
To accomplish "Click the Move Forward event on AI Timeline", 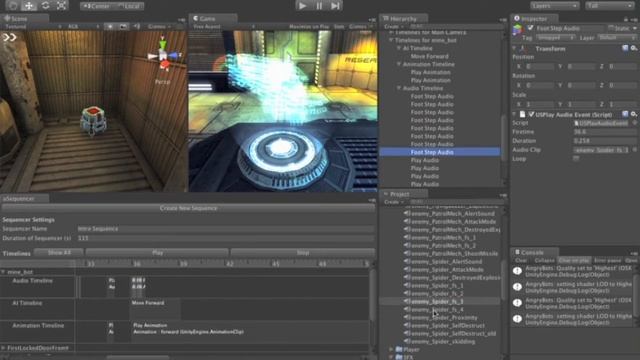I will [x=155, y=309].
